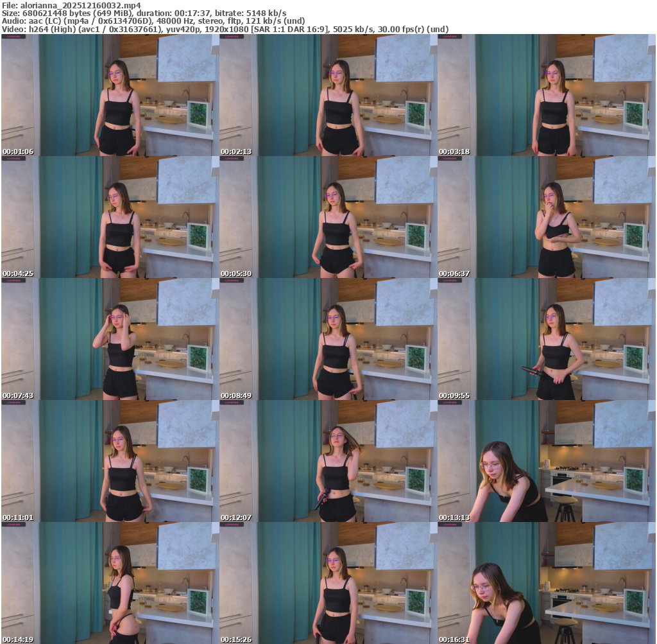Screen dimensions: 657x644
Task: Click the 00:03:18 thumbnail
Action: tap(546, 95)
